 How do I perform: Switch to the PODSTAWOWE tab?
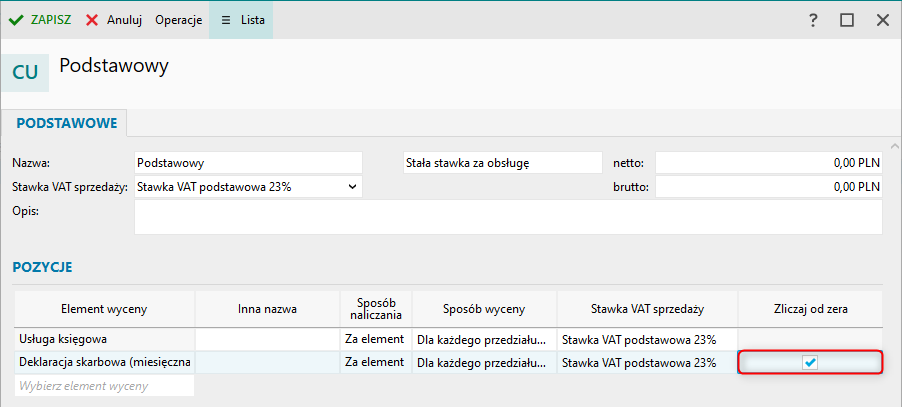tap(67, 123)
